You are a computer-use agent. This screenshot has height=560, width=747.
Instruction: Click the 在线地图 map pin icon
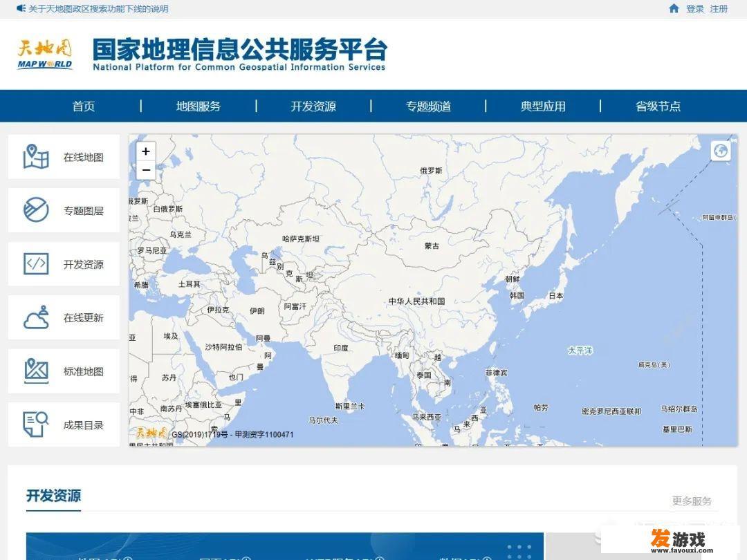point(36,157)
